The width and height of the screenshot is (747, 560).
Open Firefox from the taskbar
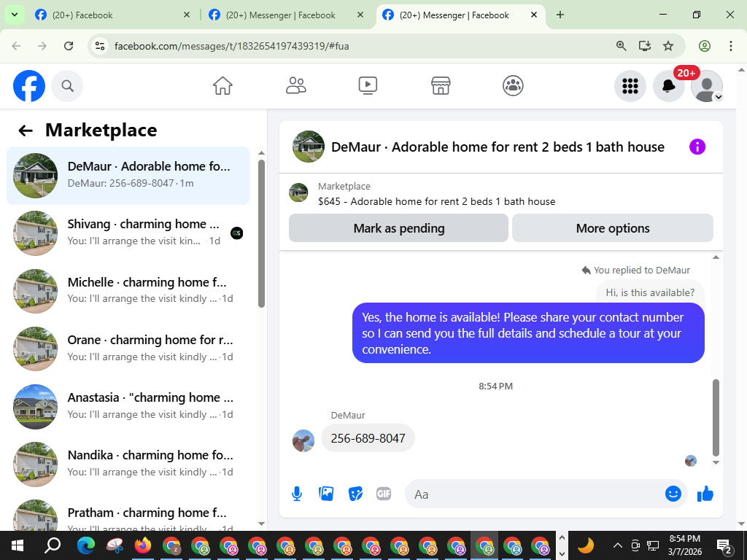click(x=142, y=545)
